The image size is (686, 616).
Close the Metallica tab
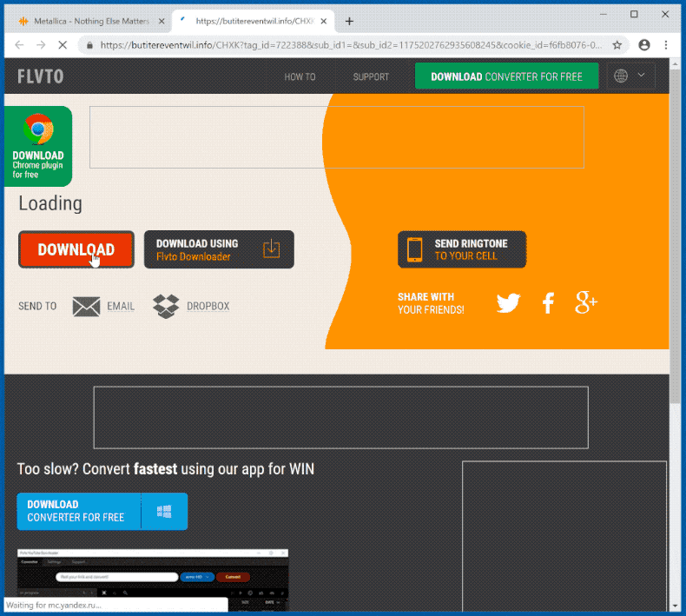point(162,21)
